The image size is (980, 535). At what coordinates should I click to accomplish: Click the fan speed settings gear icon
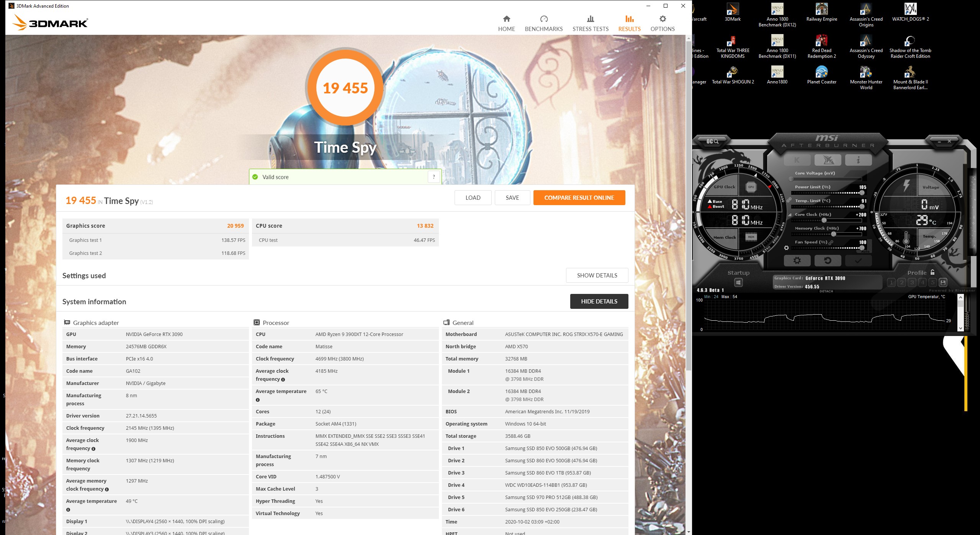point(786,248)
